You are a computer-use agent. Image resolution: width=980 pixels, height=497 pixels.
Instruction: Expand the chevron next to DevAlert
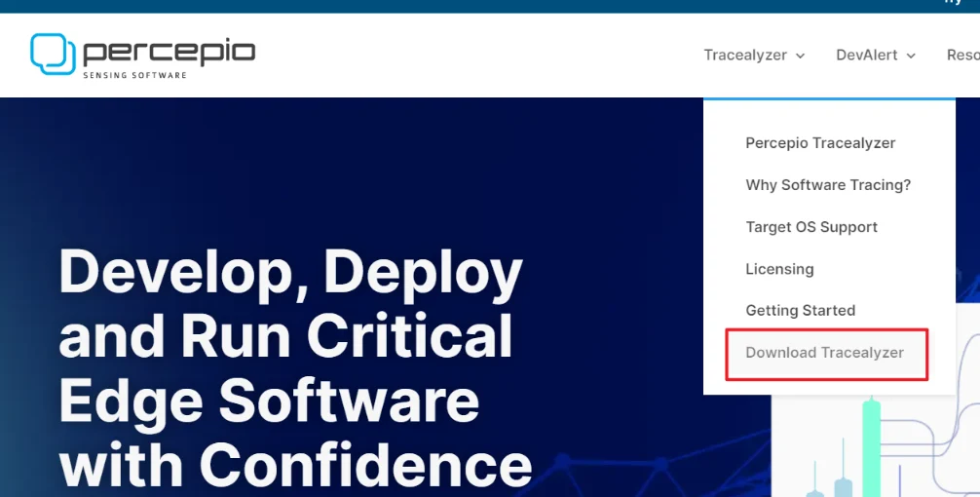click(x=912, y=56)
